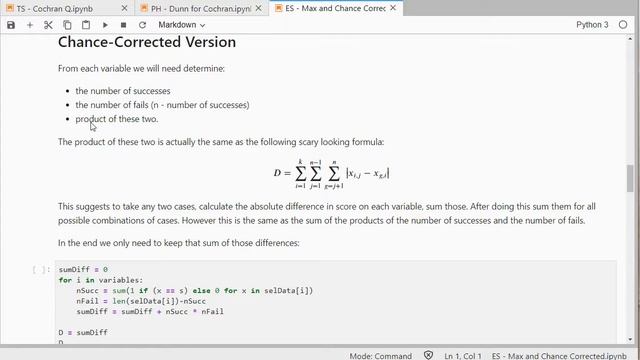
Task: Close the ES - Max and Chance Corrected tab
Action: 393,8
